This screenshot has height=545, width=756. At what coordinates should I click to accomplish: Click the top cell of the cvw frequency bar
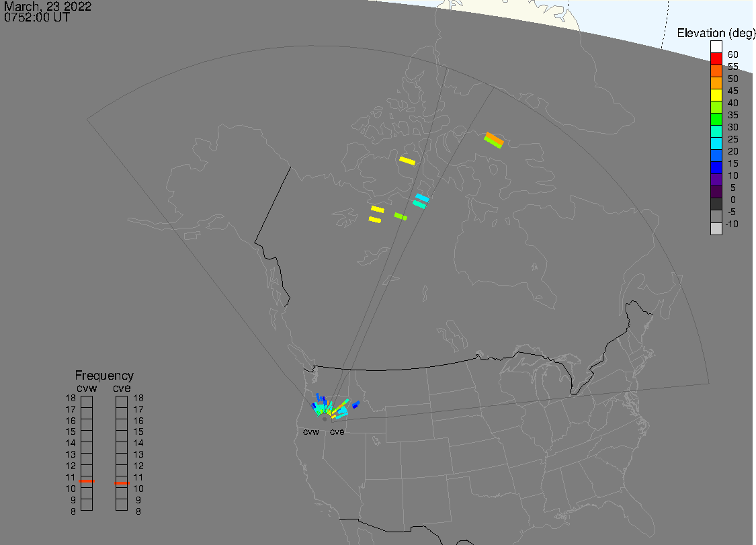pos(87,402)
